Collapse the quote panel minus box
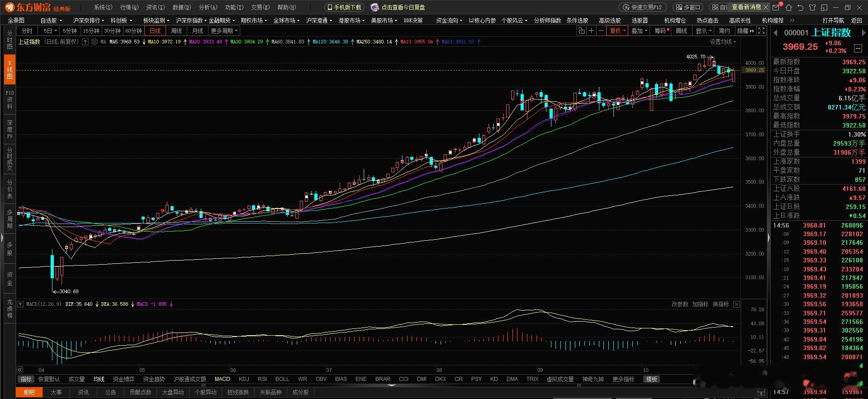Viewport: 868px width, 399px height. pos(858,48)
